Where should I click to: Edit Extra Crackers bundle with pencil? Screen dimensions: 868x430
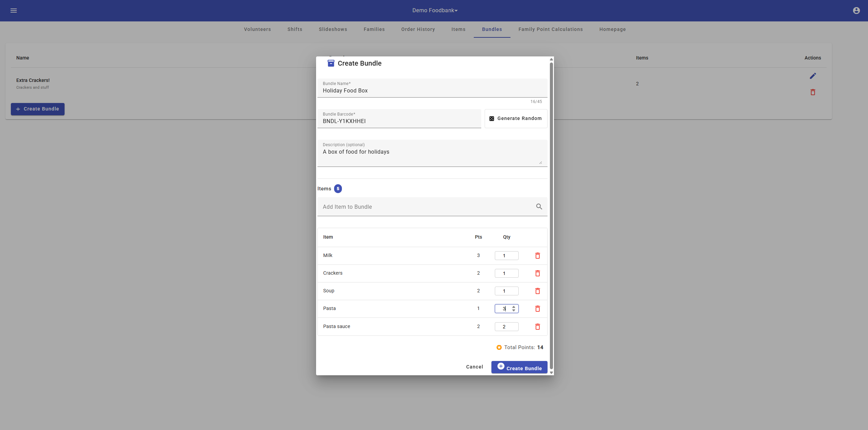(x=813, y=76)
